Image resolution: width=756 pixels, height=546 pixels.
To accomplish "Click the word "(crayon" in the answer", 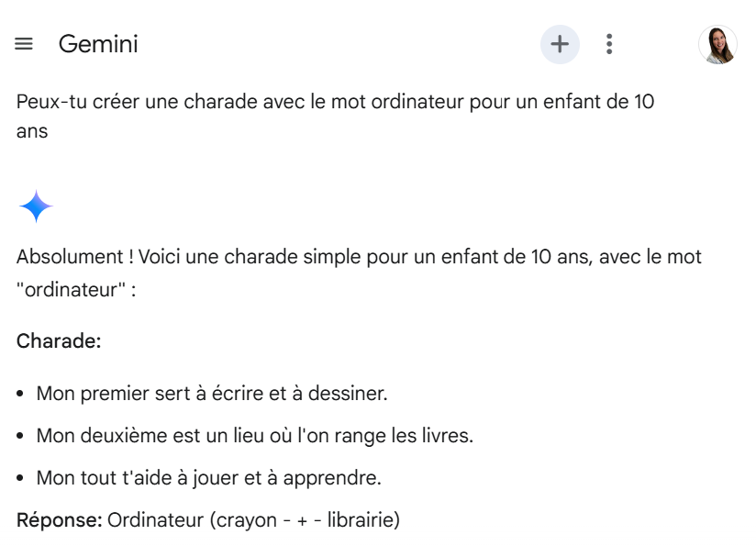I will 243,520.
